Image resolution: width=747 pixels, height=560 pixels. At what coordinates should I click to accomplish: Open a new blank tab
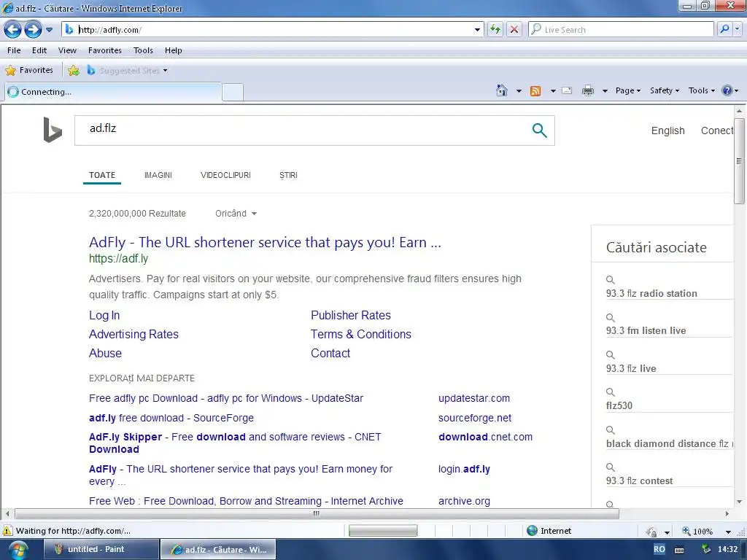233,92
